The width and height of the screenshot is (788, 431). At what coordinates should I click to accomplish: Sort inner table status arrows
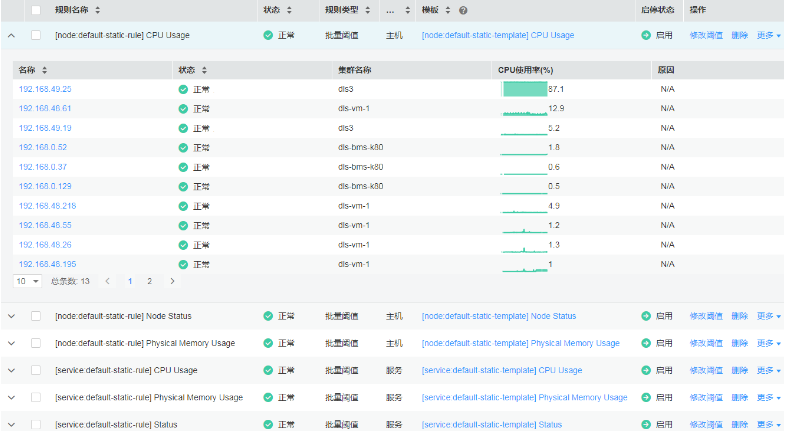click(x=204, y=70)
